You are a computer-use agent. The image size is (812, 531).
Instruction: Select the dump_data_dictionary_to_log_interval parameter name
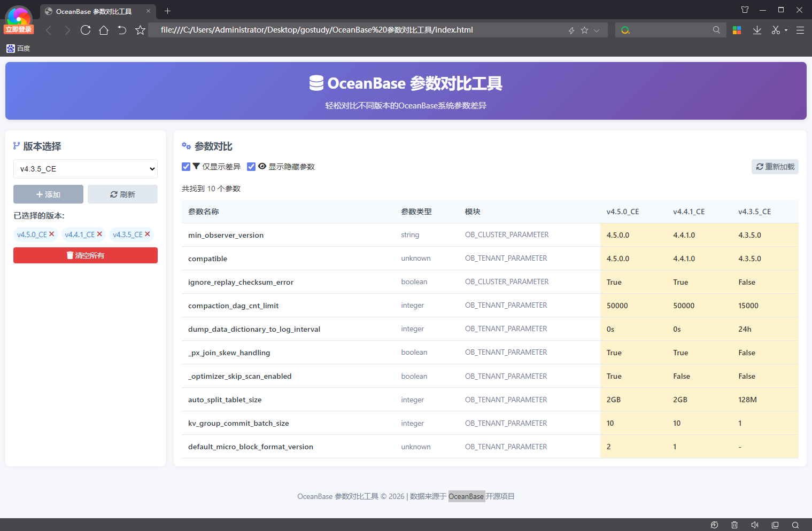(x=254, y=329)
